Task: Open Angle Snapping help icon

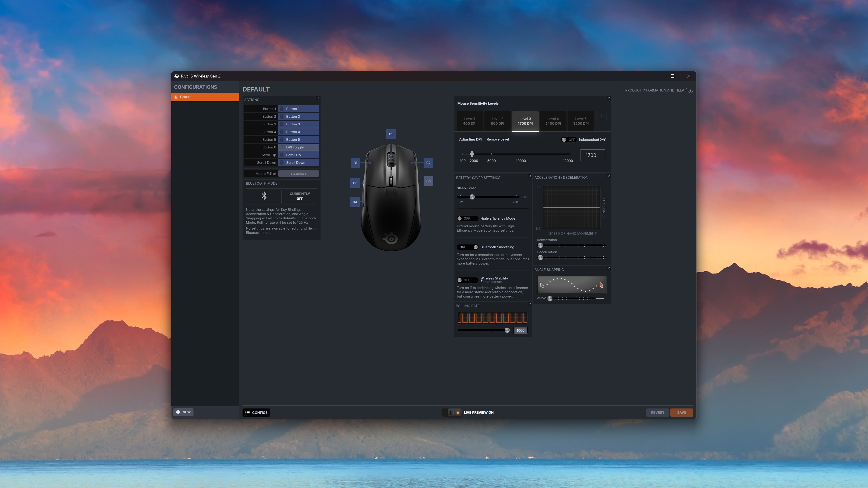Action: pos(609,268)
